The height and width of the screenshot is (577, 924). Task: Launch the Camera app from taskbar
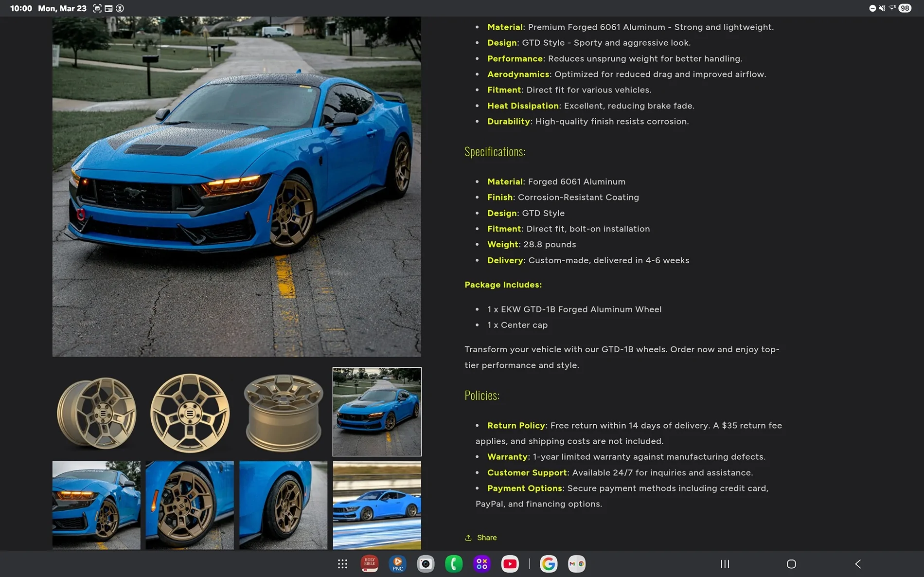click(426, 564)
